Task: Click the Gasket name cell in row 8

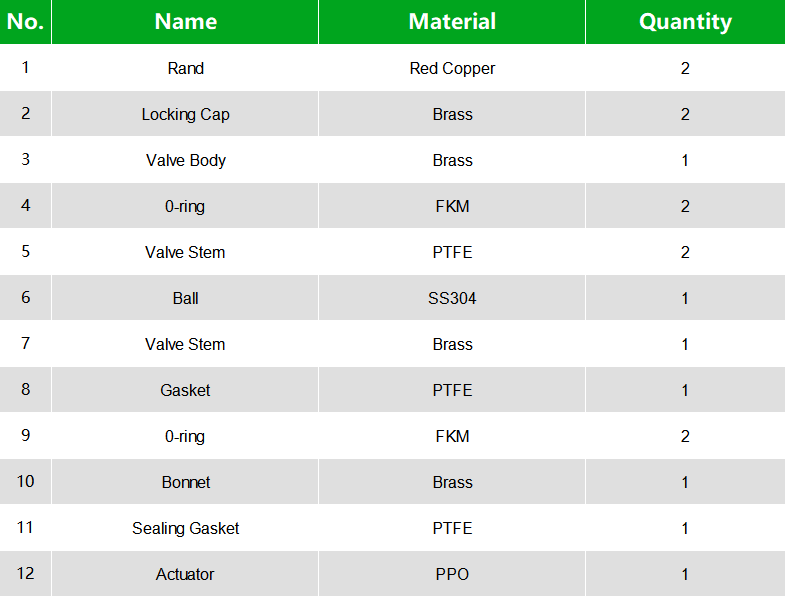Action: coord(185,390)
